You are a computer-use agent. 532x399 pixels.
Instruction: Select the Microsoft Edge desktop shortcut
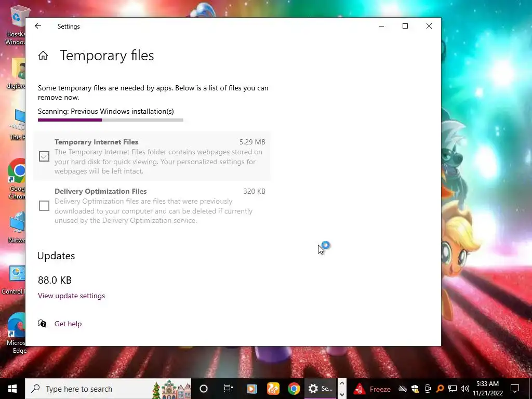click(16, 333)
